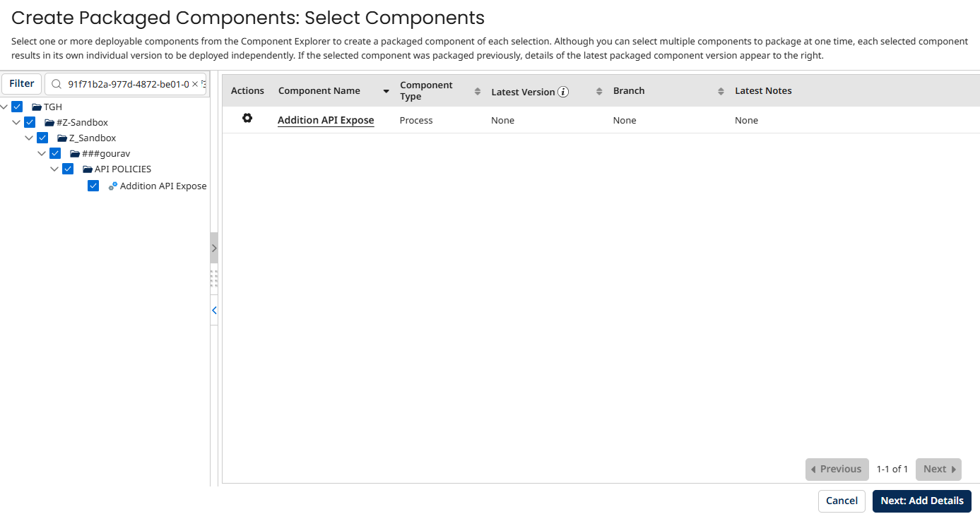Uncheck the Addition API Expose tree checkbox
Screen dimensions: 980x526
click(93, 186)
